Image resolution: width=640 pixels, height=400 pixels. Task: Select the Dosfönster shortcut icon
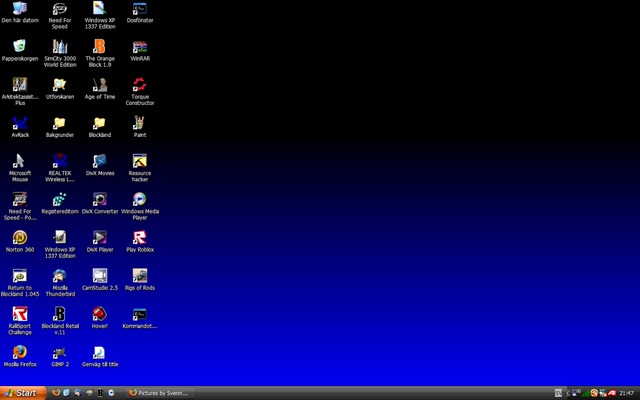point(140,13)
